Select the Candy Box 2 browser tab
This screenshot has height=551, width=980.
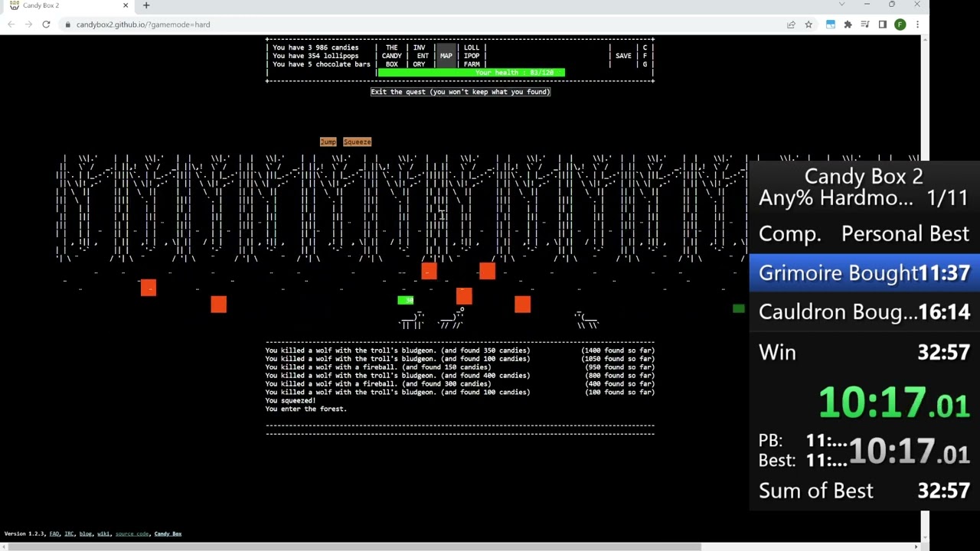[x=69, y=5]
